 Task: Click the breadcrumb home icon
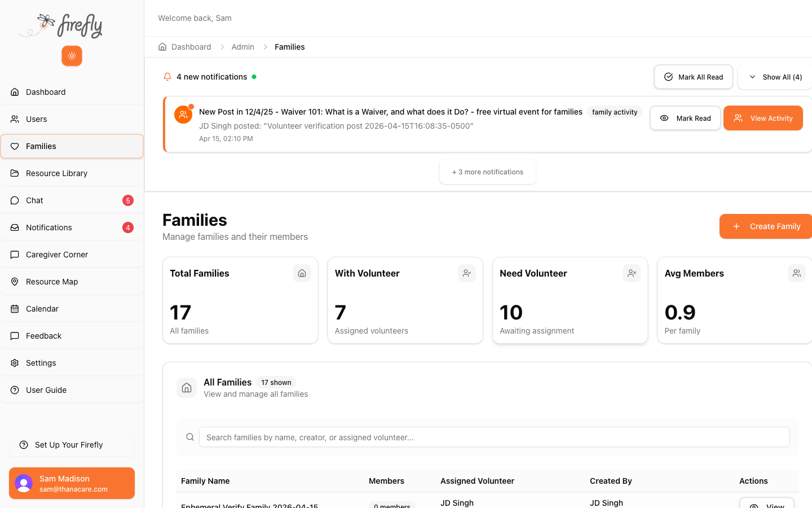[x=162, y=47]
